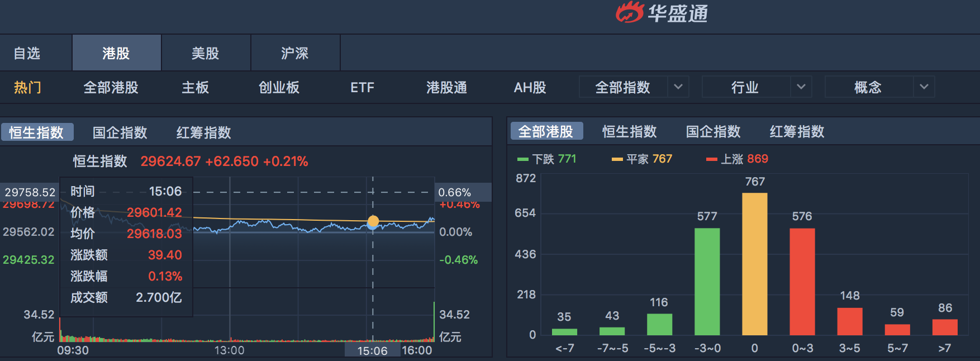Toggle the red 上涨 legend marker
The height and width of the screenshot is (361, 980).
(712, 159)
